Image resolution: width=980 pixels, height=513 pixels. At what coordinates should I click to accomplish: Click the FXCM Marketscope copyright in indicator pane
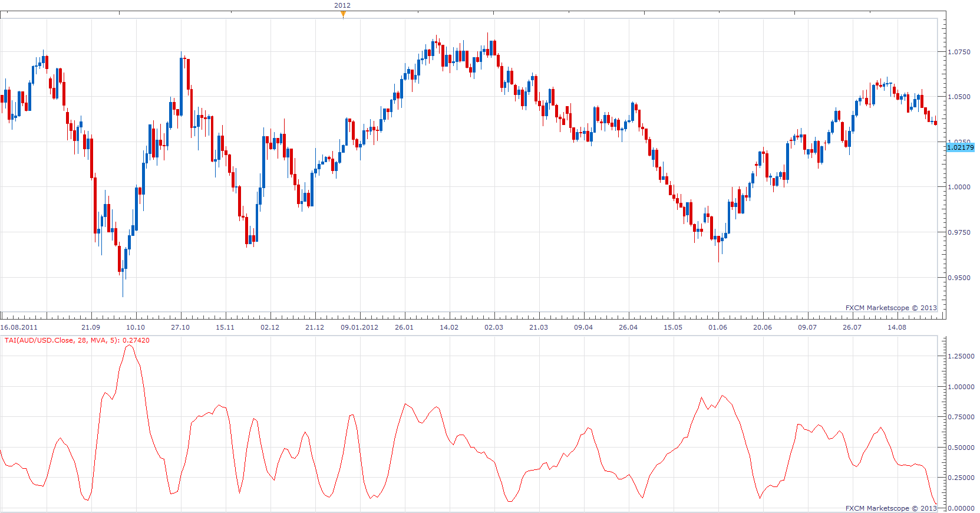pyautogui.click(x=891, y=508)
